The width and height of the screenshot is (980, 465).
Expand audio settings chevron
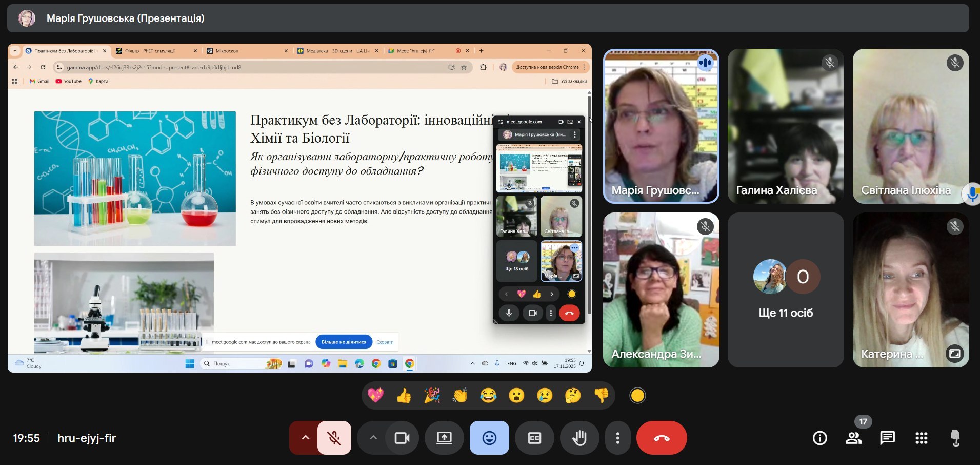[305, 438]
